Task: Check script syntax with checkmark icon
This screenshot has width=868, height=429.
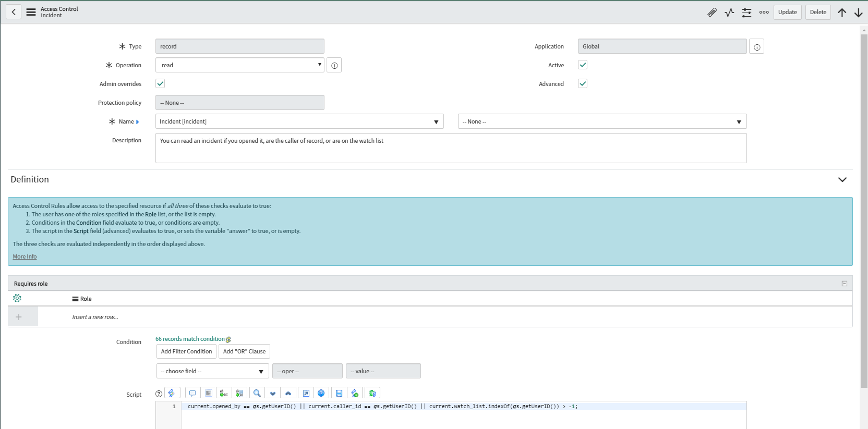Action: pyautogui.click(x=355, y=393)
